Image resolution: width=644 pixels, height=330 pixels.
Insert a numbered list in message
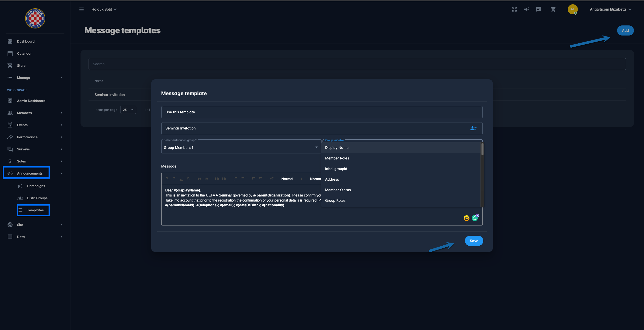pyautogui.click(x=235, y=179)
